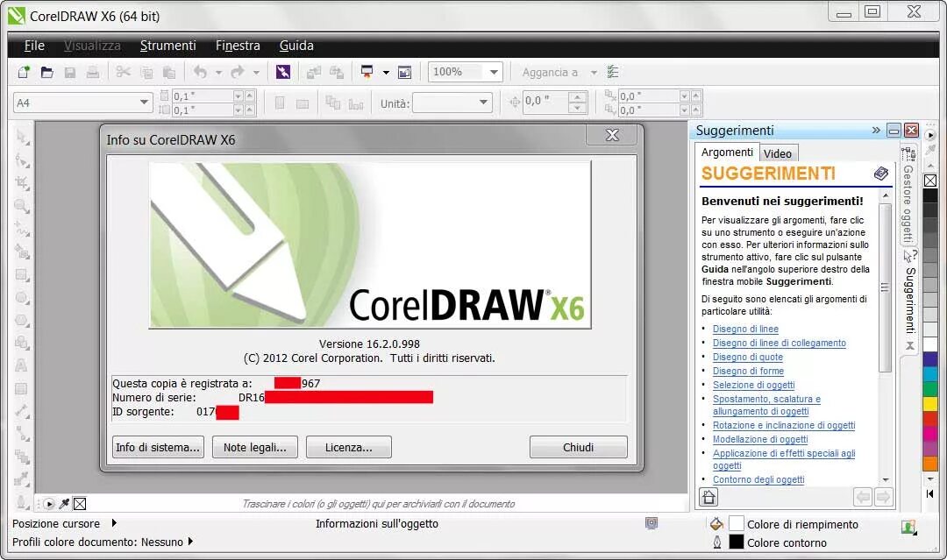Click the Chiudi button
This screenshot has height=560, width=947.
pos(578,447)
